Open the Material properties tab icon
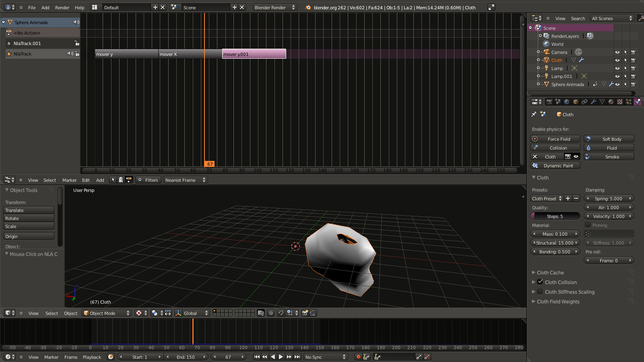Image resolution: width=644 pixels, height=362 pixels. coord(611,102)
